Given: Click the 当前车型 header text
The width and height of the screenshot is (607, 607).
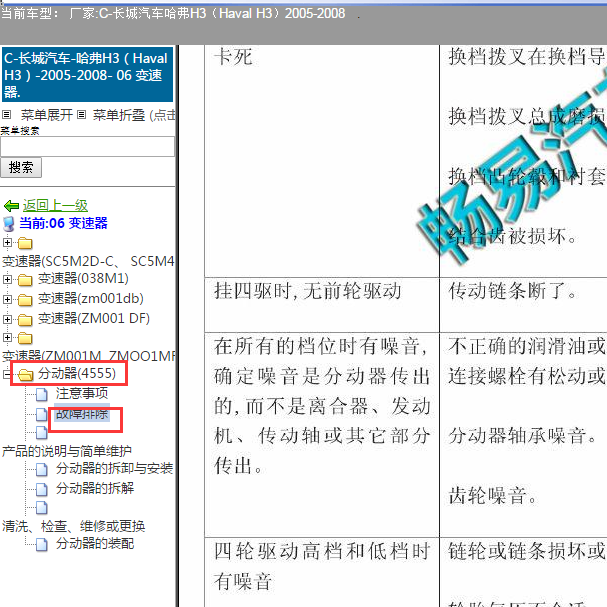Looking at the screenshot, I should click(x=173, y=13).
